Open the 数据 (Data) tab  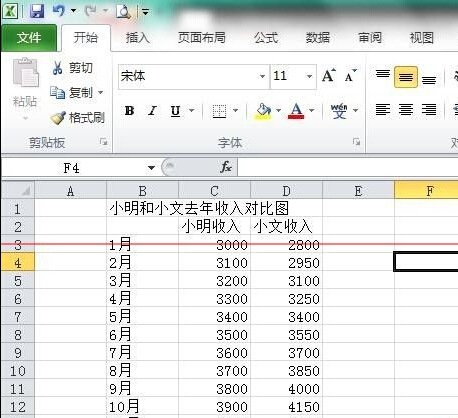317,37
